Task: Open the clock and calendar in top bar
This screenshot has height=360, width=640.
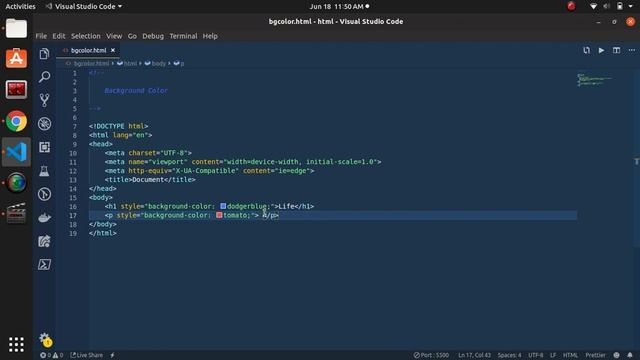Action: click(339, 7)
